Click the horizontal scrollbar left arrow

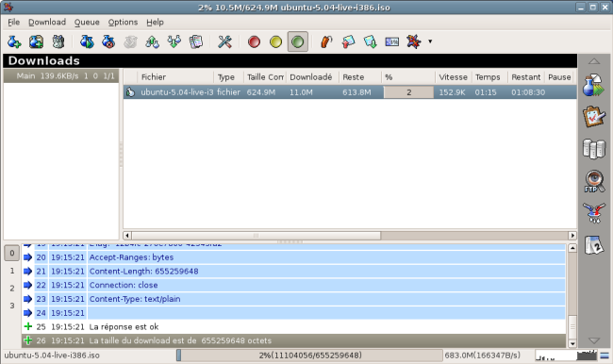click(127, 236)
